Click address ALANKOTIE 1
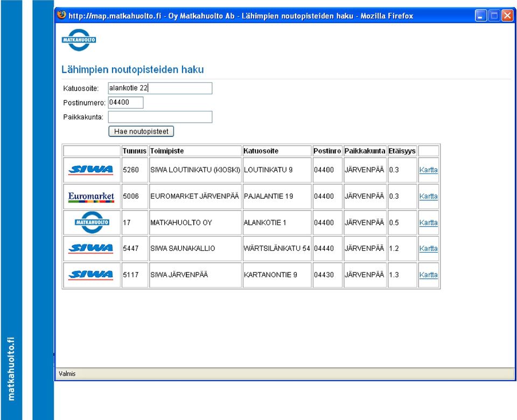Image resolution: width=517 pixels, height=420 pixels. pyautogui.click(x=265, y=222)
